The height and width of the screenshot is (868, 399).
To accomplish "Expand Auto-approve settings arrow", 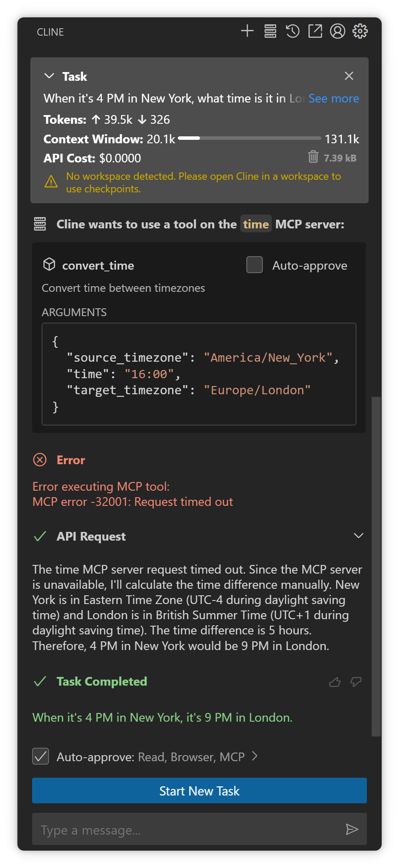I will pyautogui.click(x=255, y=756).
